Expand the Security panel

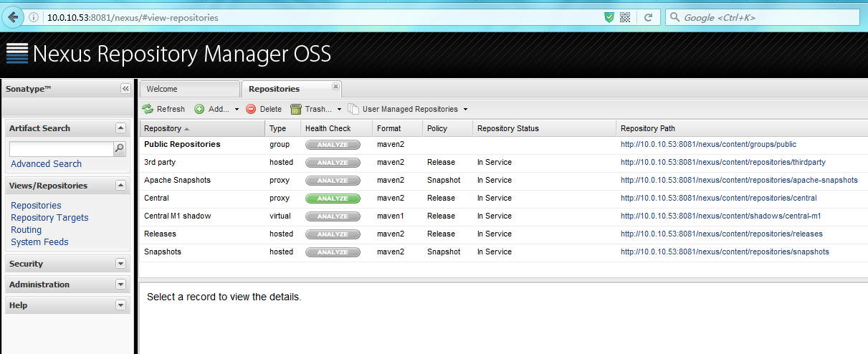point(120,264)
